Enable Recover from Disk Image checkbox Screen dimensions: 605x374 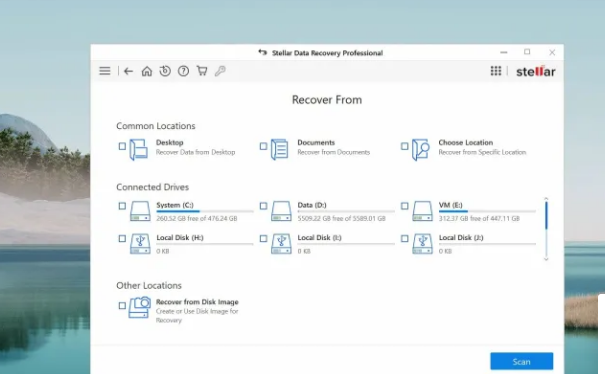(x=122, y=306)
